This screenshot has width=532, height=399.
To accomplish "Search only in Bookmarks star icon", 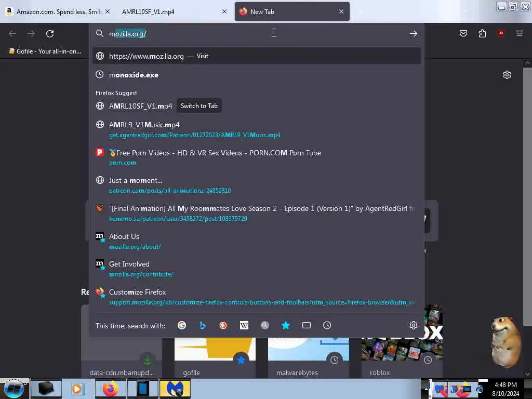I will 286,325.
